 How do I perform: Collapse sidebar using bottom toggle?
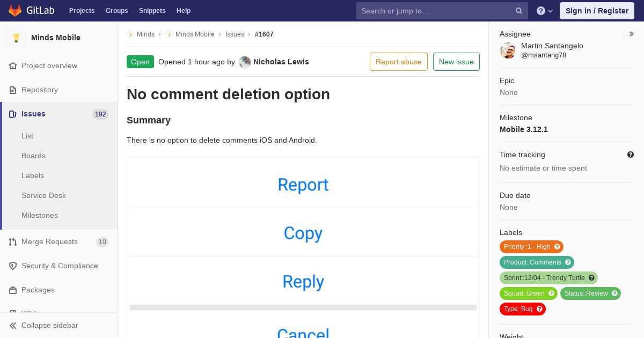44,326
